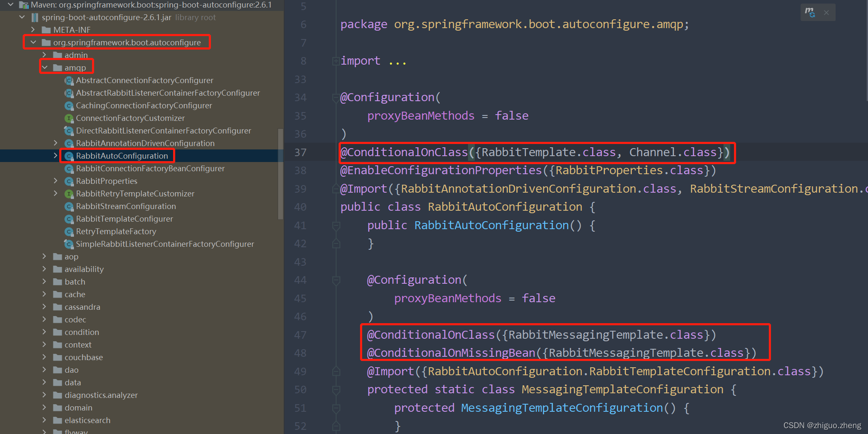Click the META-INF folder icon
The image size is (868, 434).
point(46,30)
